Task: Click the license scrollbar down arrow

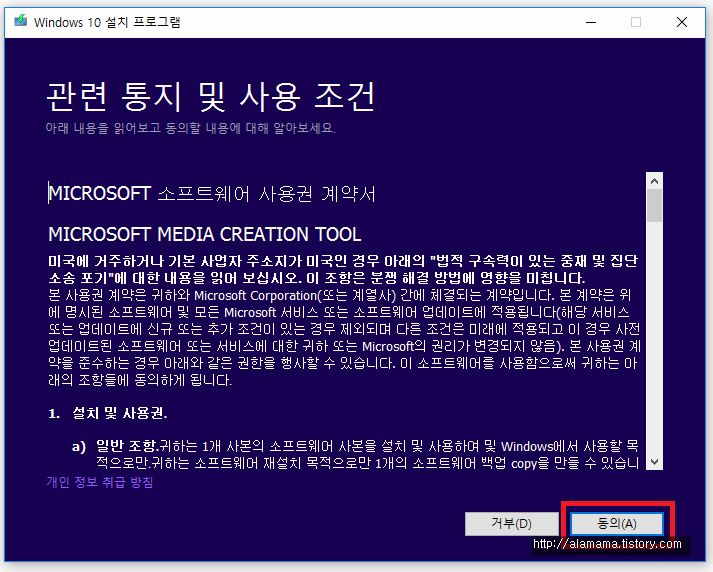Action: click(654, 462)
